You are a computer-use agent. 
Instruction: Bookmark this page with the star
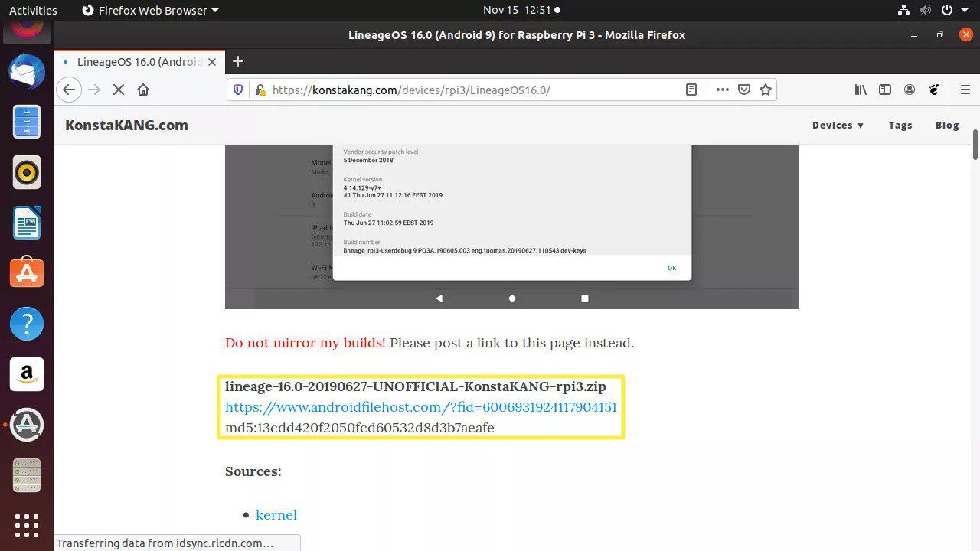point(765,90)
